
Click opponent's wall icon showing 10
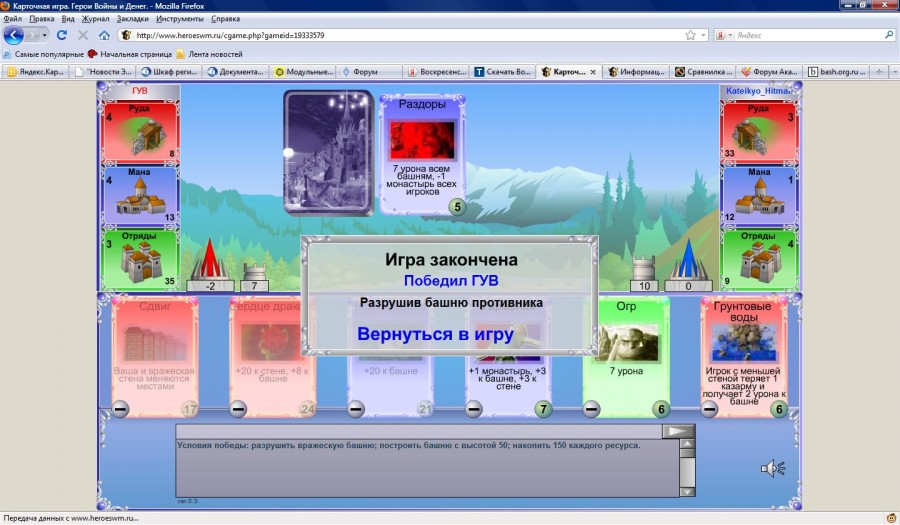coord(644,268)
